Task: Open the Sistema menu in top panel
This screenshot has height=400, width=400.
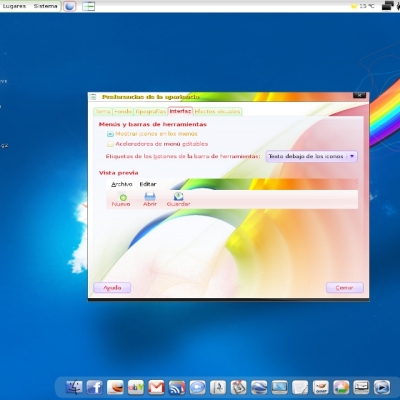Action: [45, 6]
